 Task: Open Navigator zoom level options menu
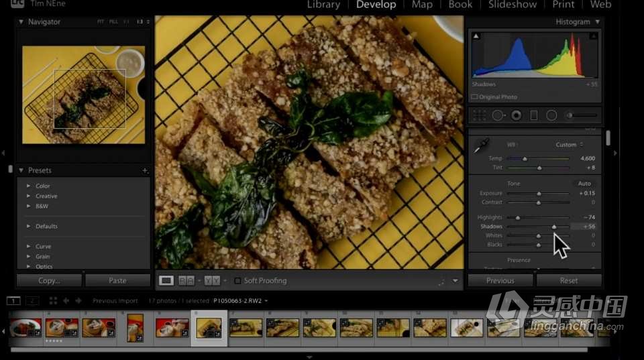tap(148, 21)
